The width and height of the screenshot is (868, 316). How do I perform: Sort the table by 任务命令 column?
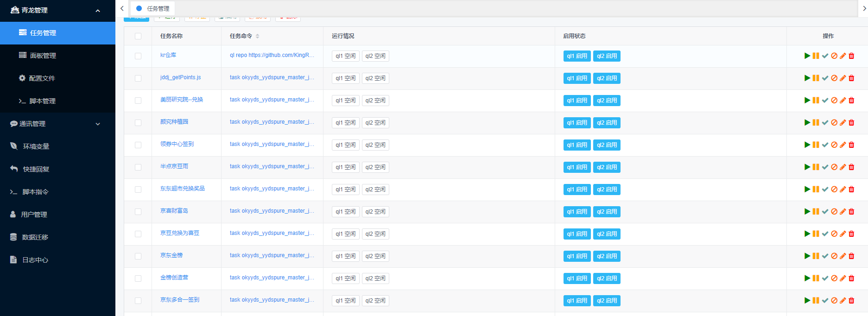point(257,36)
